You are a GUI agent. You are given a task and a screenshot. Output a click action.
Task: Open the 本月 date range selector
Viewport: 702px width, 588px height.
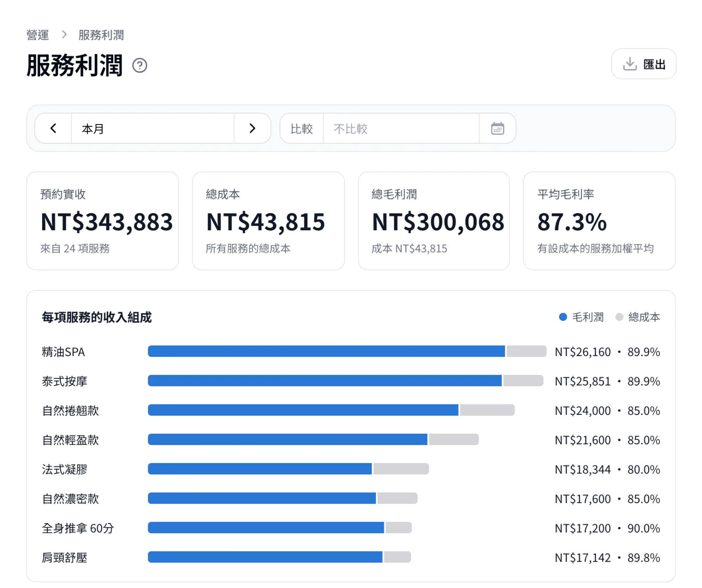[x=153, y=128]
